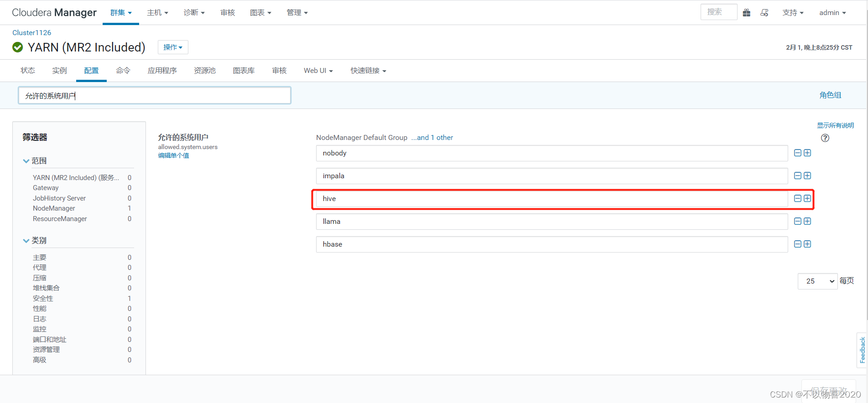Open the 快速链接 dropdown
This screenshot has height=403, width=868.
[369, 71]
